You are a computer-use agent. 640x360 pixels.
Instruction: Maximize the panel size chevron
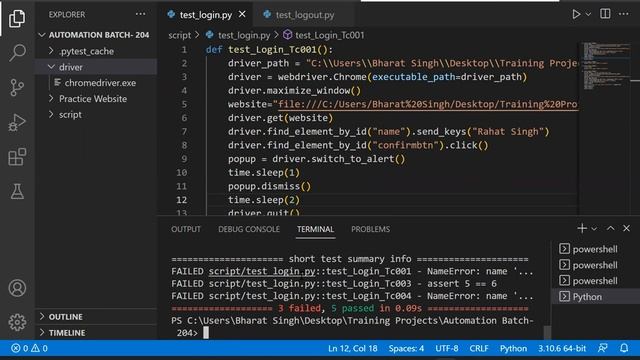click(x=610, y=228)
